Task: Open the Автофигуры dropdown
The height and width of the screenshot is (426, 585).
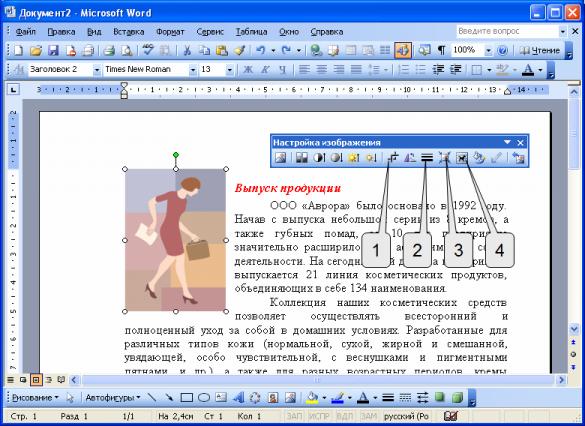Action: (x=113, y=398)
